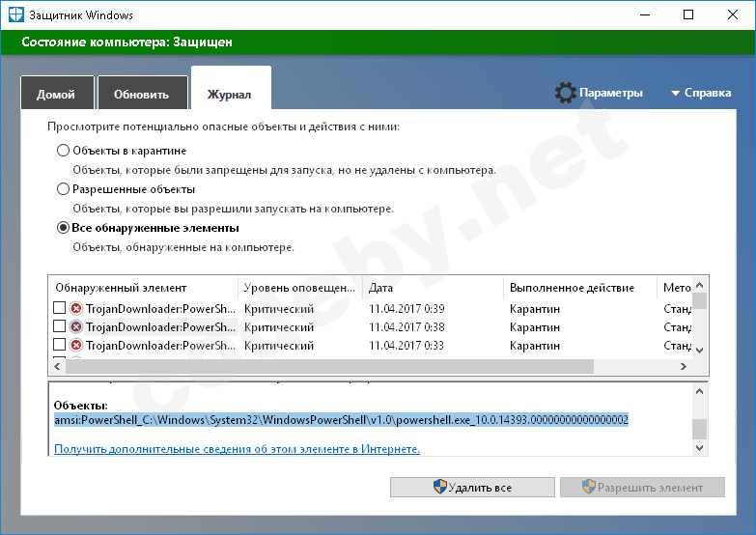
Task: Sort by Уровень оповещения column header
Action: point(300,288)
